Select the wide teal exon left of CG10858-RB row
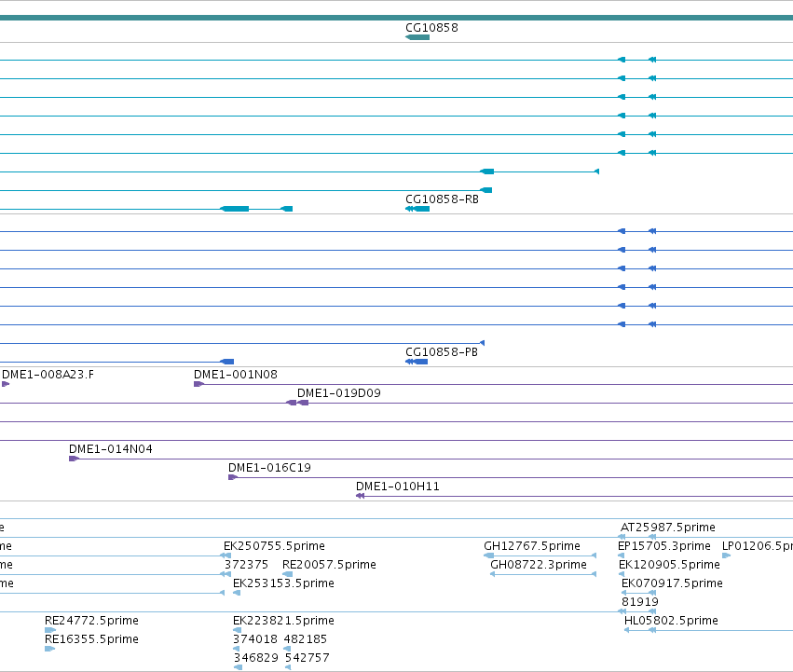This screenshot has width=793, height=672. click(x=235, y=209)
